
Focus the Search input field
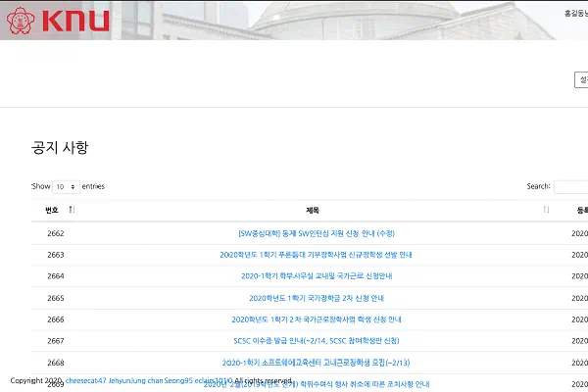tap(571, 186)
